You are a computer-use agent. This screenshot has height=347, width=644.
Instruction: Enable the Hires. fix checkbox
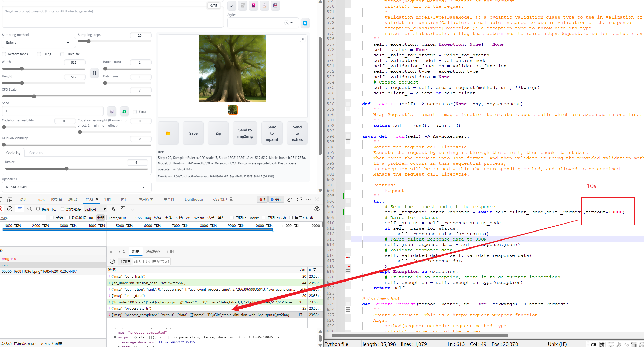62,54
